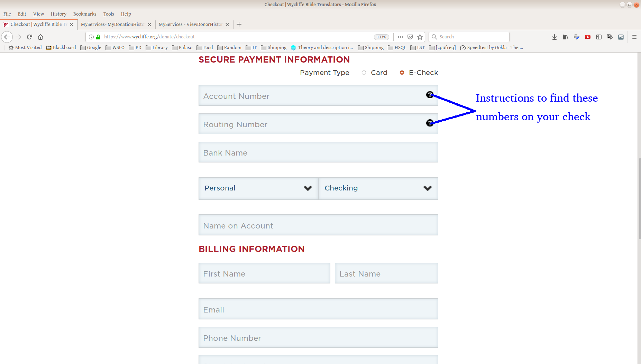Close the MyServices- MyDonationHistory tab
This screenshot has height=364, width=641.
coord(149,25)
